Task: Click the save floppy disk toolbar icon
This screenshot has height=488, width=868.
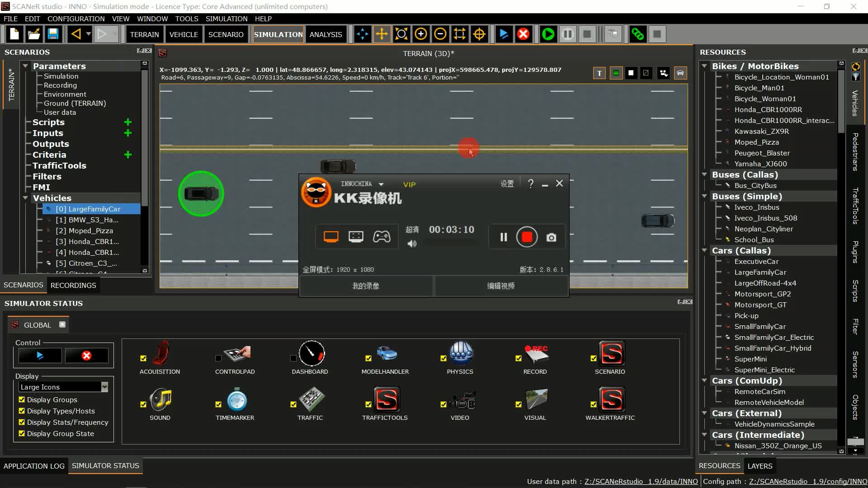Action: click(x=53, y=34)
